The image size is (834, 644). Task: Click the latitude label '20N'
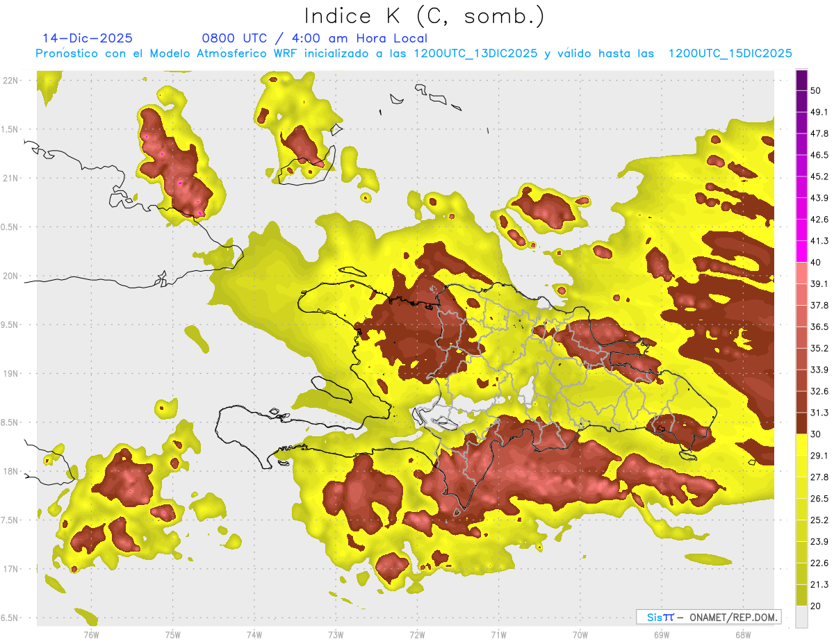pyautogui.click(x=10, y=276)
